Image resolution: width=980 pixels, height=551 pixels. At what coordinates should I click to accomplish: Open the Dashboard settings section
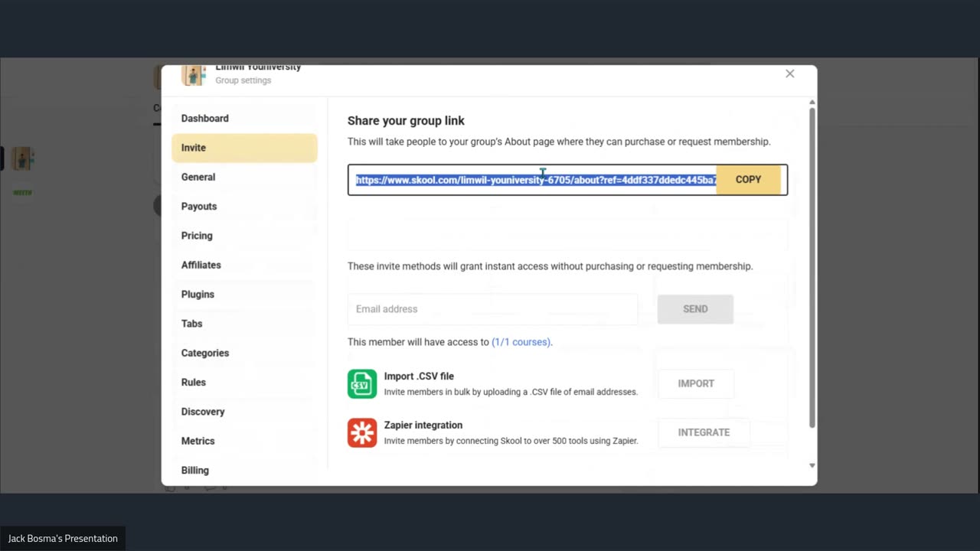244,119
